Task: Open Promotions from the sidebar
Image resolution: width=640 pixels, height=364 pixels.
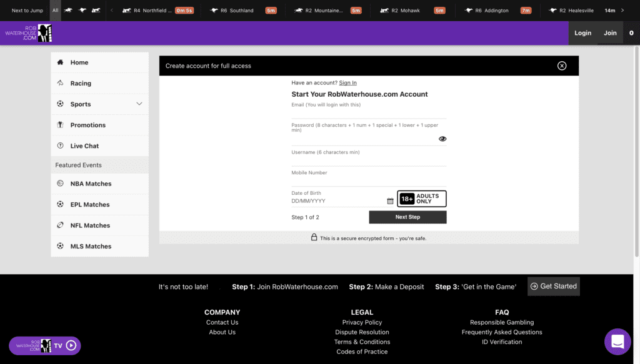Action: (99, 125)
